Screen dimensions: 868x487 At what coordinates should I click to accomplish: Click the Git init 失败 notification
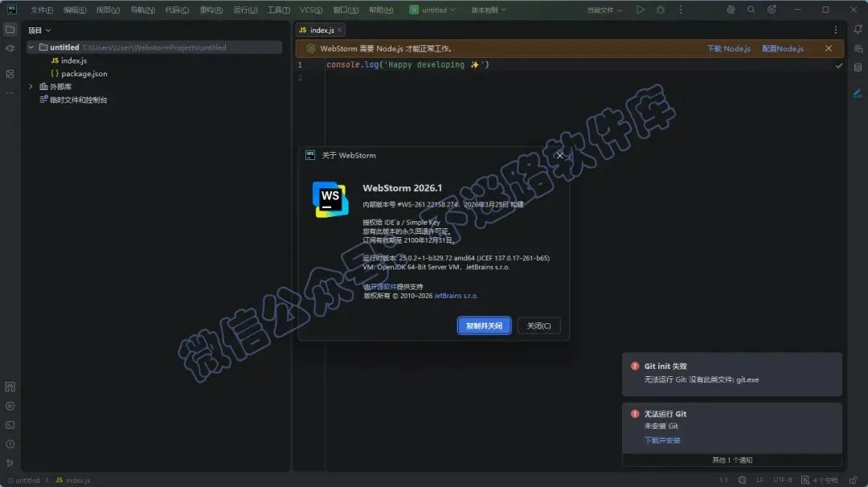coord(732,374)
